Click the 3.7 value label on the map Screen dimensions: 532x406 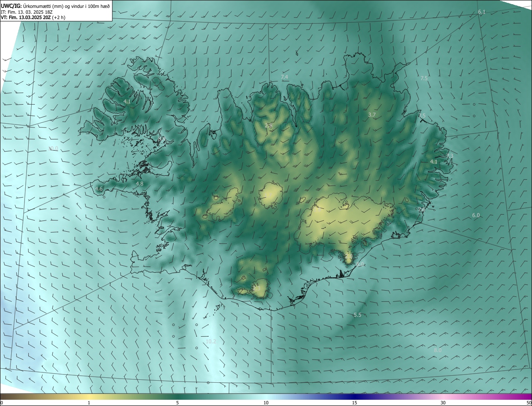click(372, 115)
